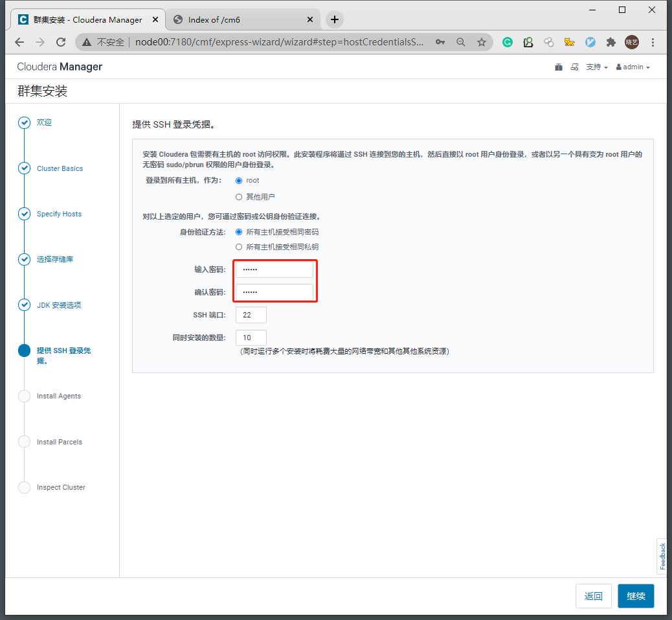Click the 提供 SSH 登录凭据 current step
The height and width of the screenshot is (620, 672).
(64, 356)
